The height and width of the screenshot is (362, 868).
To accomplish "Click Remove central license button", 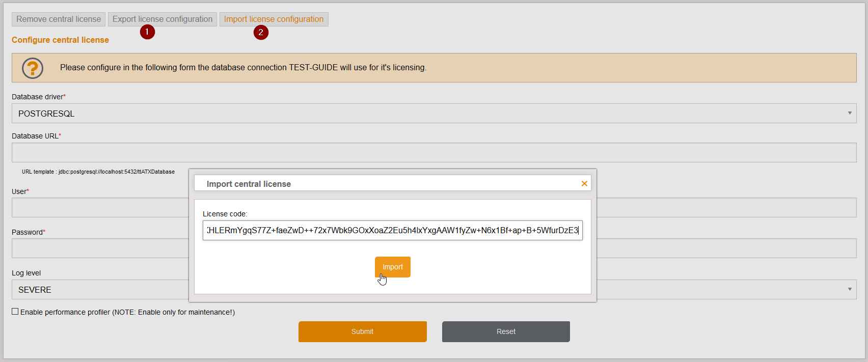I will (x=59, y=19).
